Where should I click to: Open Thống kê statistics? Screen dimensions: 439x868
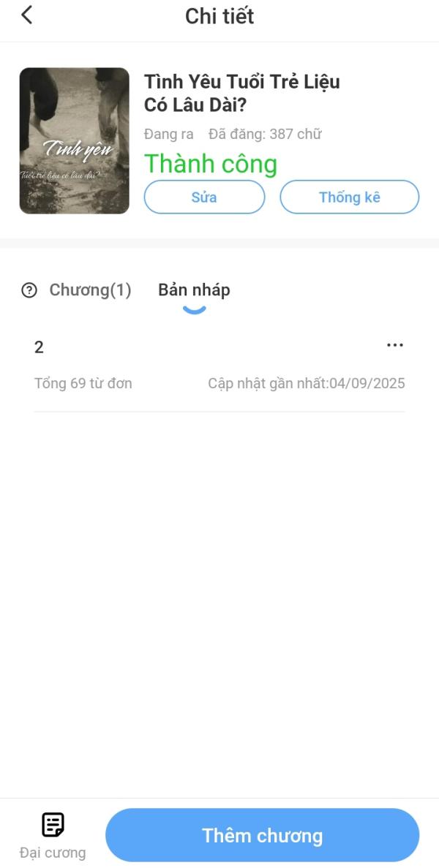(349, 197)
